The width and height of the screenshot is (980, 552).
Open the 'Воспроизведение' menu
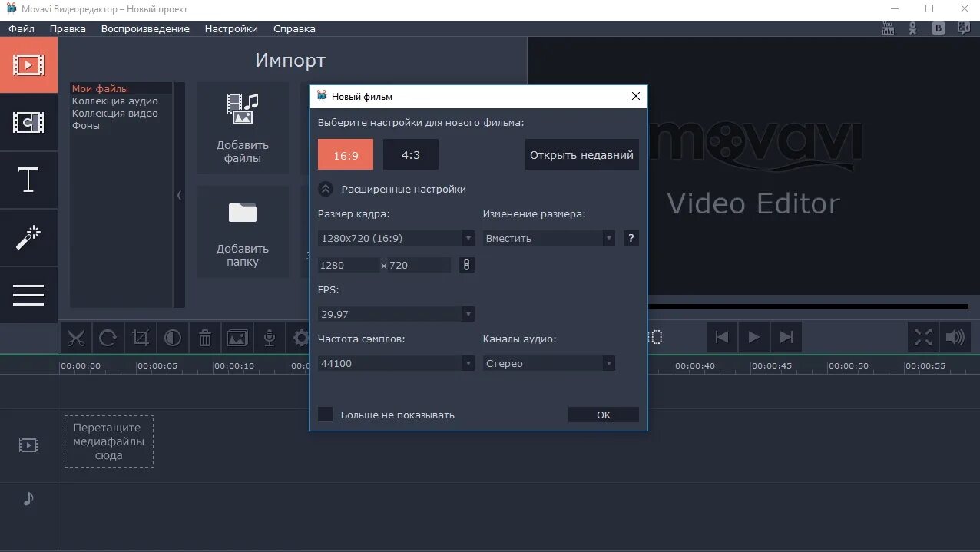point(145,28)
